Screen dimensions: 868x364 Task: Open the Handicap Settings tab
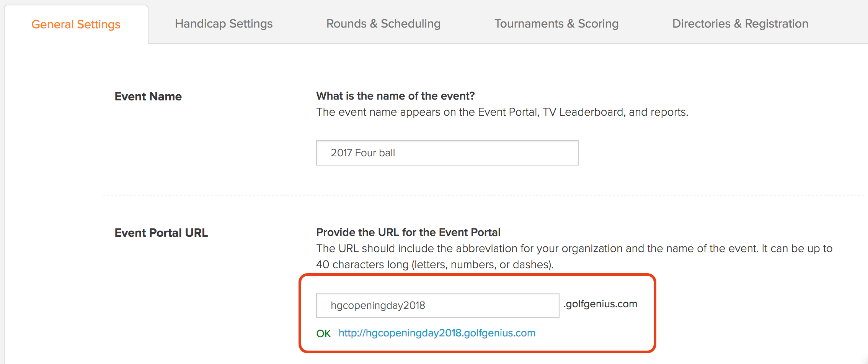point(224,24)
